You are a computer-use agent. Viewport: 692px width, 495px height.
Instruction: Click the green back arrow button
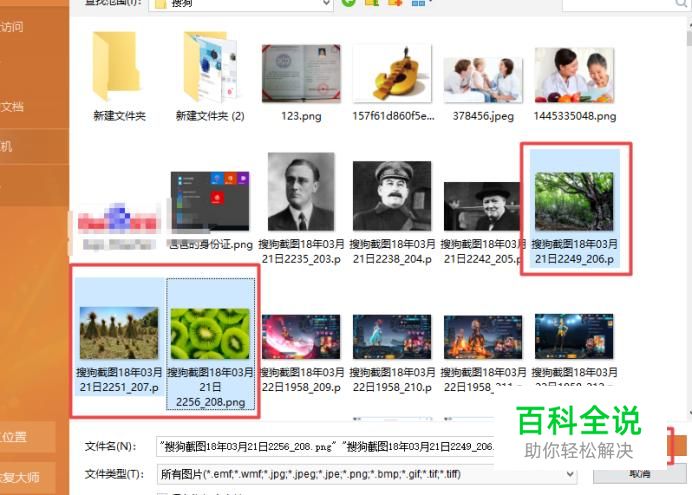(x=348, y=3)
